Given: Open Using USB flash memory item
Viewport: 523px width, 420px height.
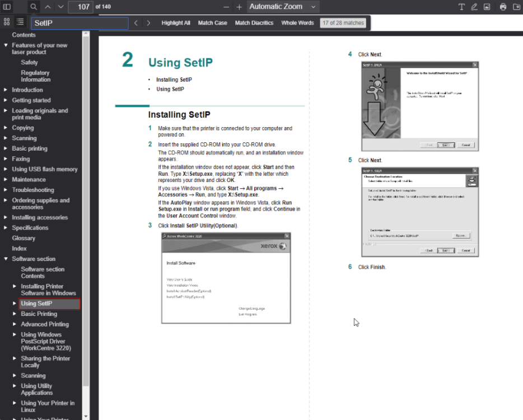Looking at the screenshot, I should (x=45, y=169).
